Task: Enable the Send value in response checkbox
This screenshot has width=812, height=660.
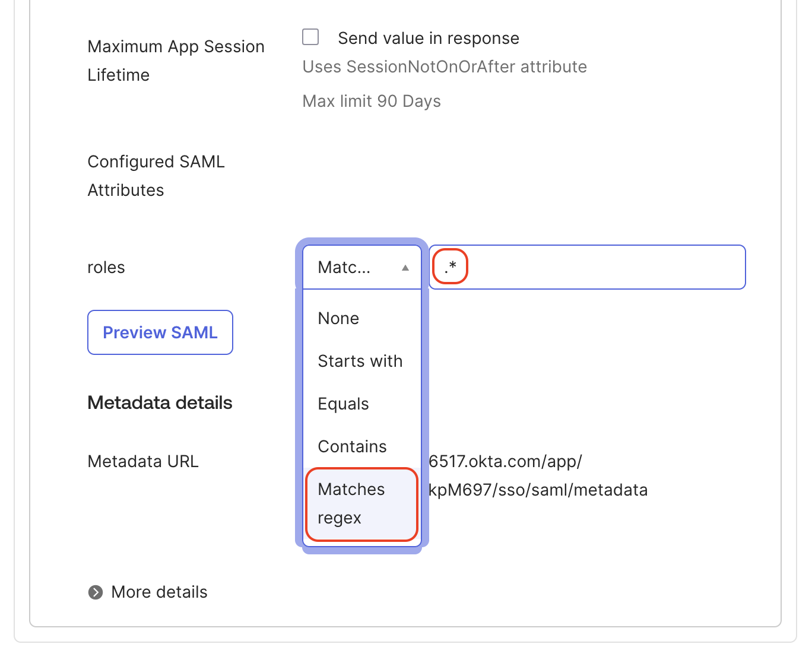Action: click(x=310, y=37)
